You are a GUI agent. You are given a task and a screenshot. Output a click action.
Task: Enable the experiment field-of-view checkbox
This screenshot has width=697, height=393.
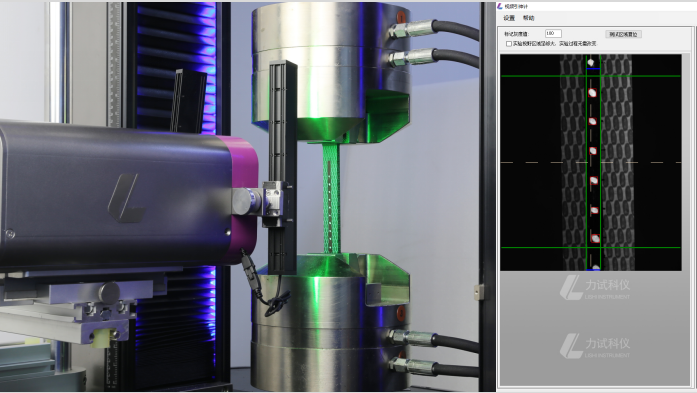coord(509,44)
